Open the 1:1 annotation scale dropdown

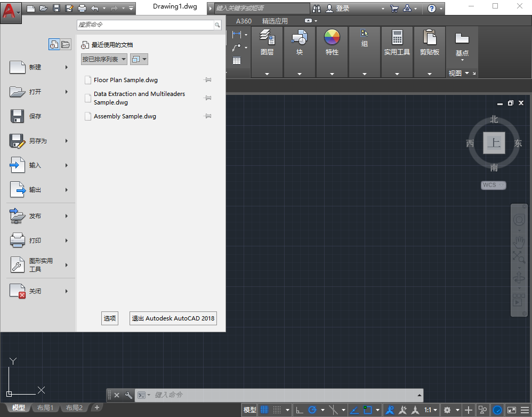click(430, 410)
